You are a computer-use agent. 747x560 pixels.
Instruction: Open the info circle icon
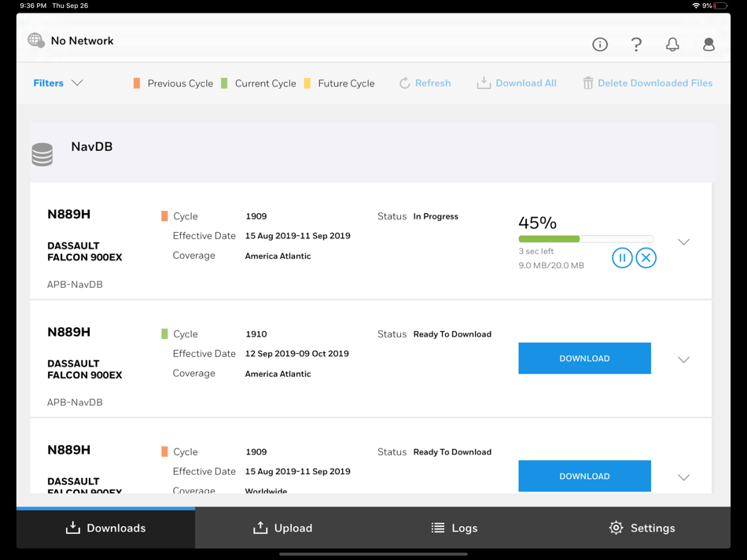coord(600,44)
